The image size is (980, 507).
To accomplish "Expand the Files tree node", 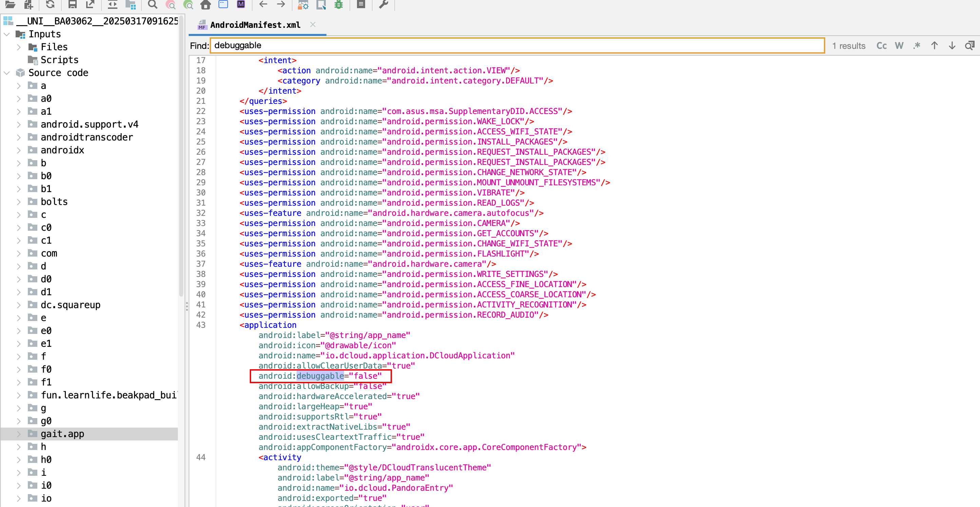I will [19, 47].
